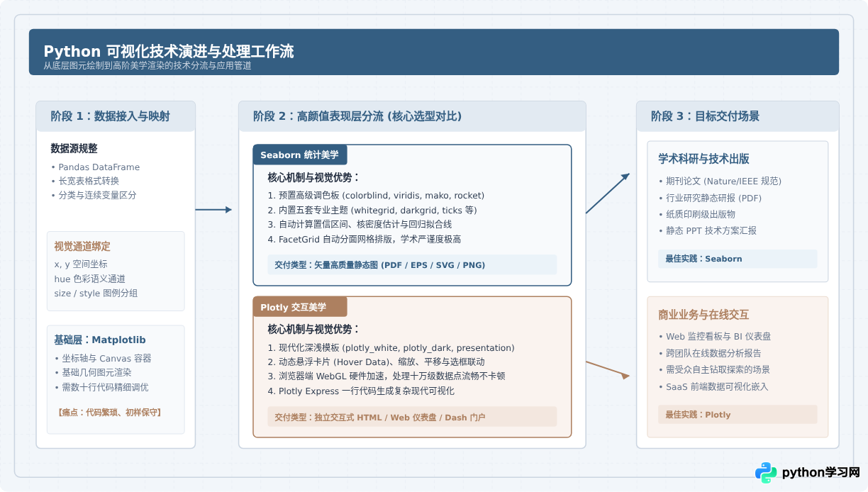Click subtitle '从底层图元绘制到高阶美学渲染的技术分流与应用管道'

click(147, 65)
